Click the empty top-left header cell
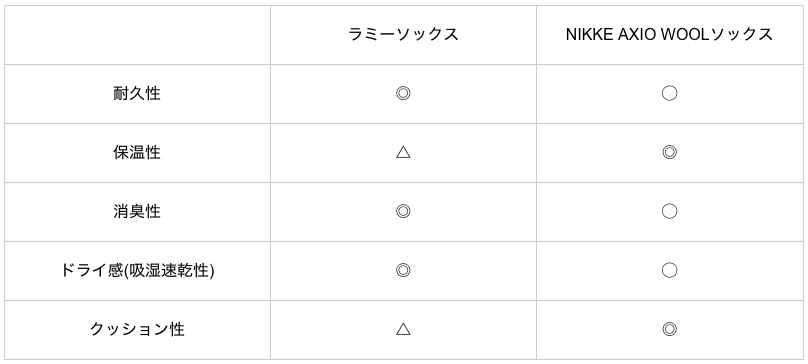Viewport: 808px width, 364px height. [137, 35]
